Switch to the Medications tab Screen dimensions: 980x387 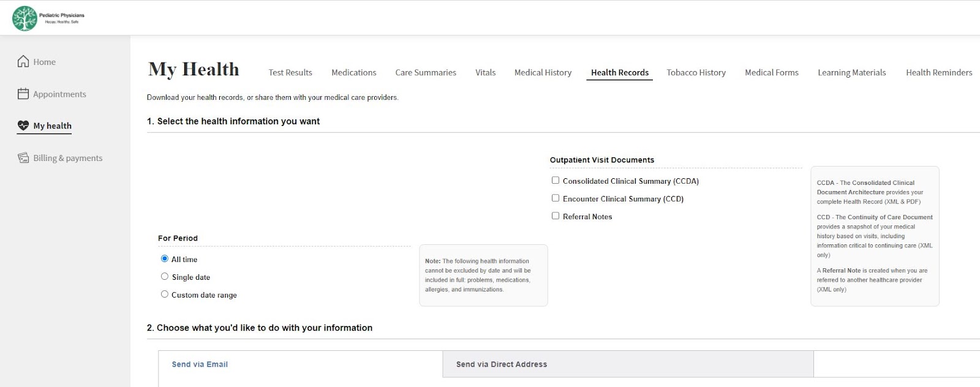pos(354,72)
